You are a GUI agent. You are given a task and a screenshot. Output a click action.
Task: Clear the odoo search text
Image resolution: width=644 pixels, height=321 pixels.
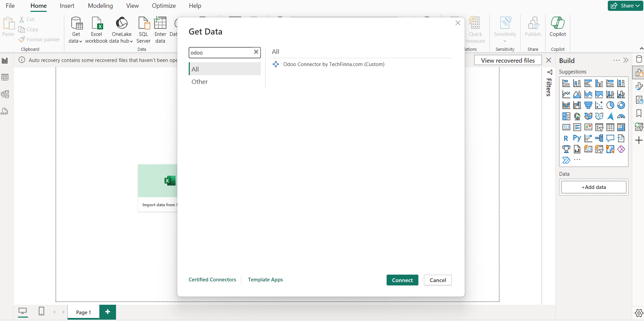tap(256, 52)
